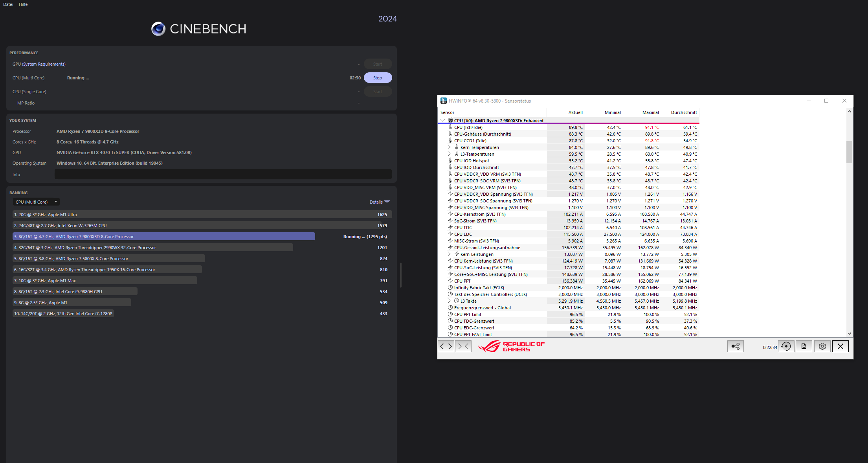The height and width of the screenshot is (463, 868).
Task: Click the HWiNFO collapse columns arrows button
Action: coord(463,346)
